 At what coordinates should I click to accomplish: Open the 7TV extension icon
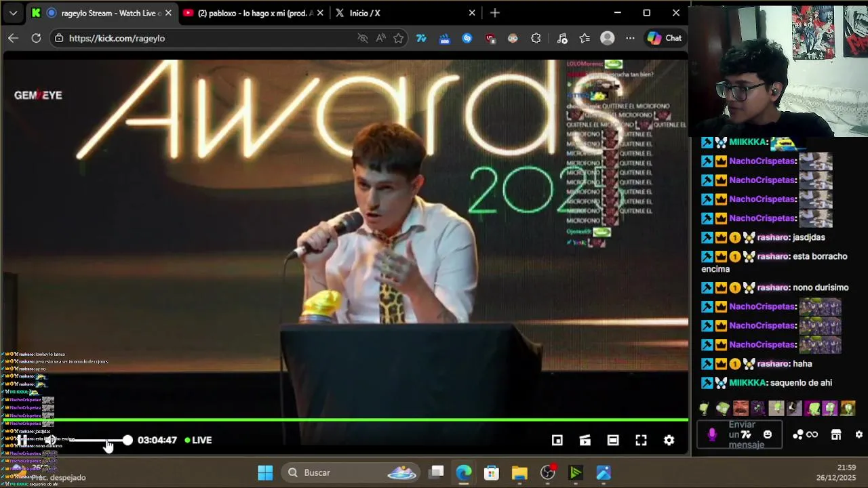421,38
